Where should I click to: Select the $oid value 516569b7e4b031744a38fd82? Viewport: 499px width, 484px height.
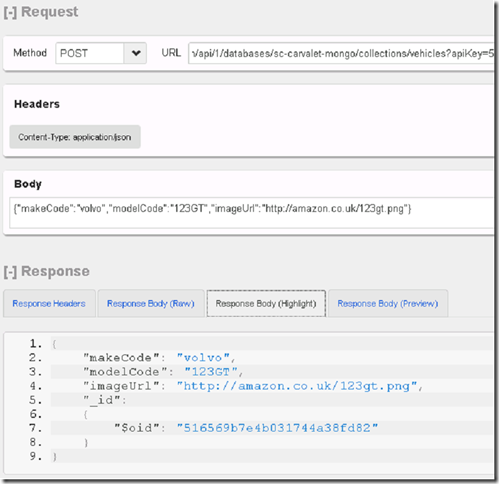(277, 428)
